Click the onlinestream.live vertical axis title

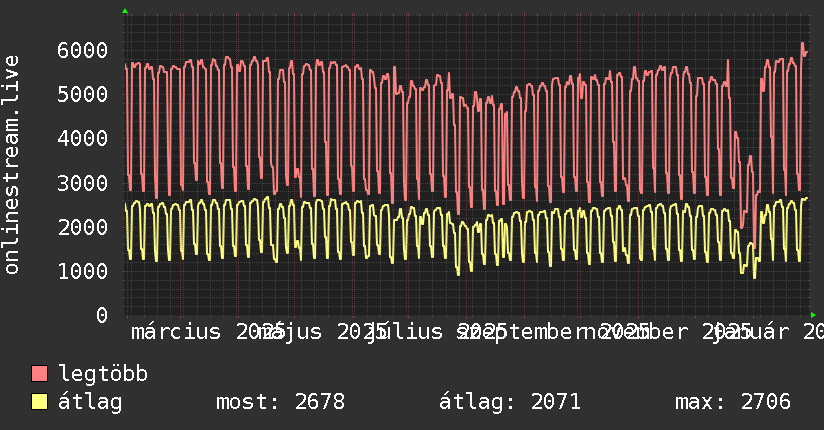click(x=12, y=165)
